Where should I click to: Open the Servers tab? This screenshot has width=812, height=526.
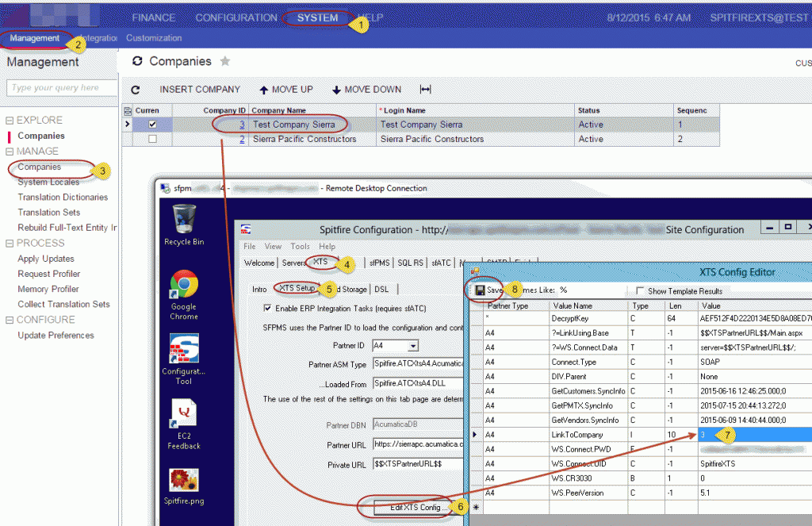(293, 263)
